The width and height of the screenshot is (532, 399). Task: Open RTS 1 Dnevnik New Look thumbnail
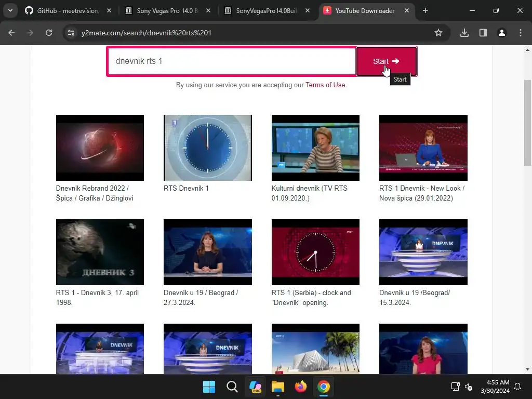pos(423,148)
